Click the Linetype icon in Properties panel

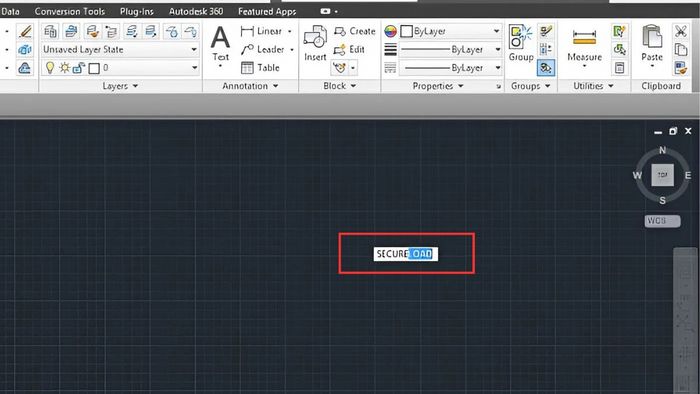click(x=390, y=68)
